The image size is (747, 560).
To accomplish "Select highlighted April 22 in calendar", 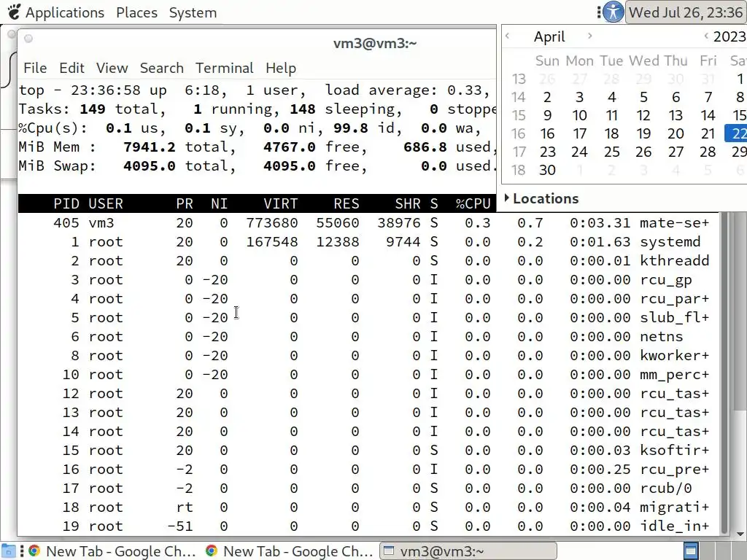I will (736, 134).
